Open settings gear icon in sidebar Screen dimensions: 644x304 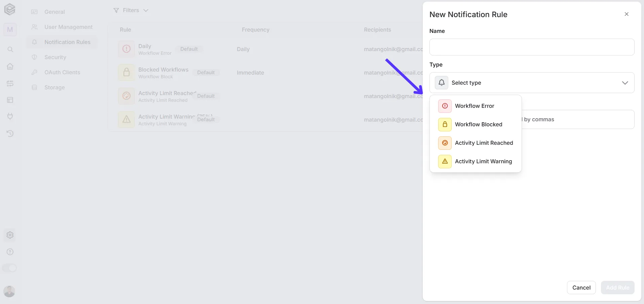click(10, 235)
